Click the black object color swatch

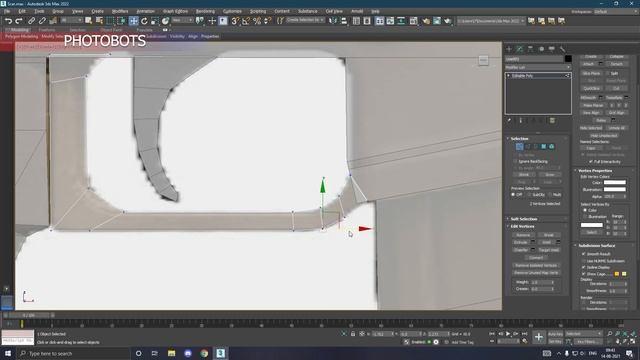tap(568, 59)
